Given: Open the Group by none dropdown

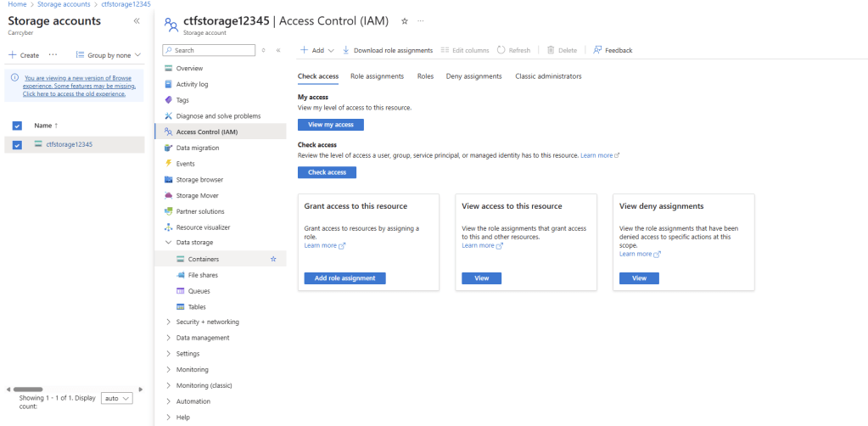Looking at the screenshot, I should click(x=109, y=55).
